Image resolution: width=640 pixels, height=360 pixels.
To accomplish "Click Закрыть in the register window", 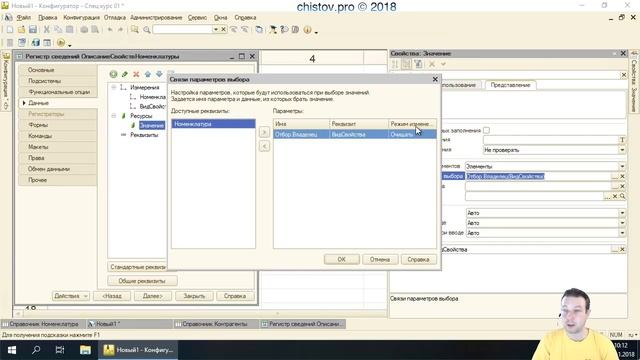I will click(194, 296).
